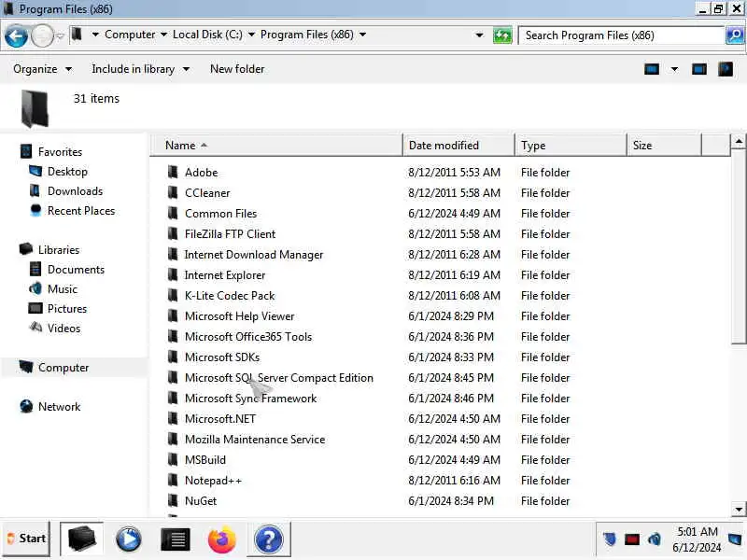The image size is (747, 560).
Task: Expand the Program Files (x86) breadcrumb arrow
Action: click(362, 35)
